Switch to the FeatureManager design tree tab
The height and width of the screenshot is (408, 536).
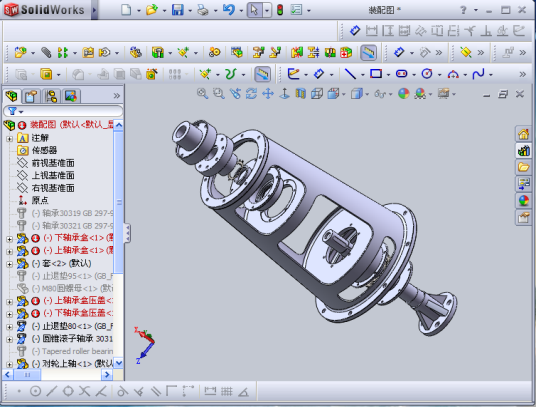12,96
